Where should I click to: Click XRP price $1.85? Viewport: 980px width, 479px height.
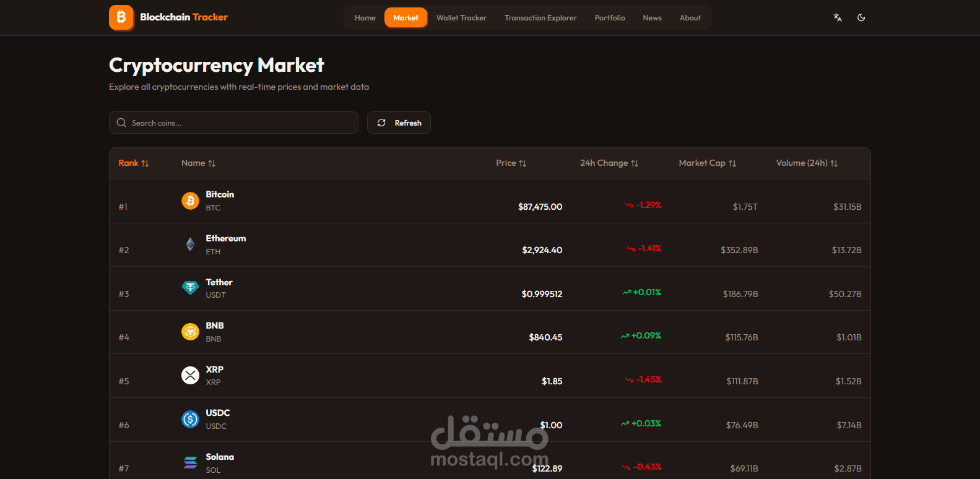(x=552, y=381)
